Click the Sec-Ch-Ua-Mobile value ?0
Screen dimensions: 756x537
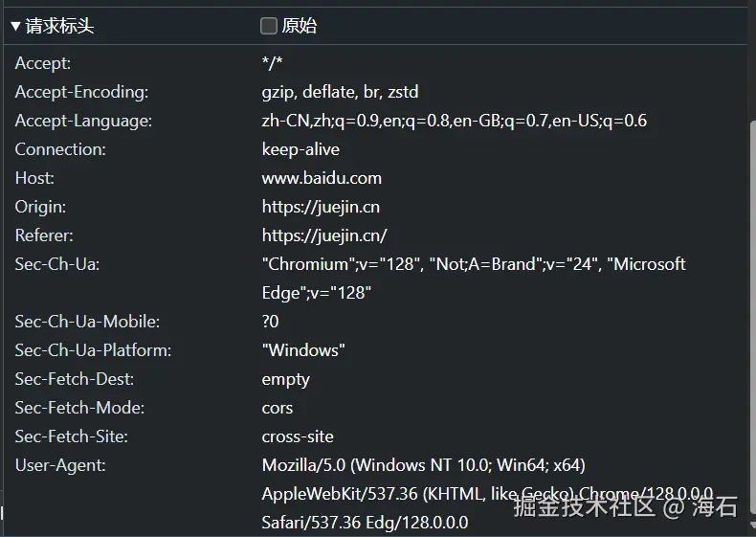click(270, 322)
